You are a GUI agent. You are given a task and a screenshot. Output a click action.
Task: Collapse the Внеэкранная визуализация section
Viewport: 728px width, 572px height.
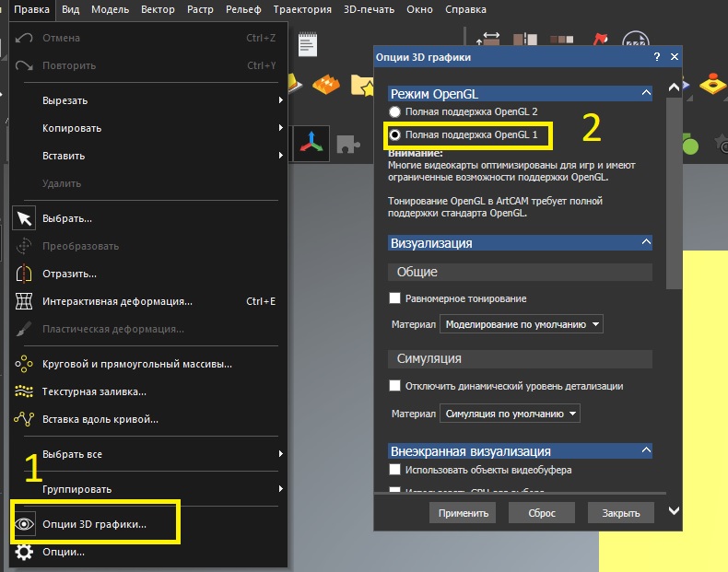pyautogui.click(x=646, y=450)
